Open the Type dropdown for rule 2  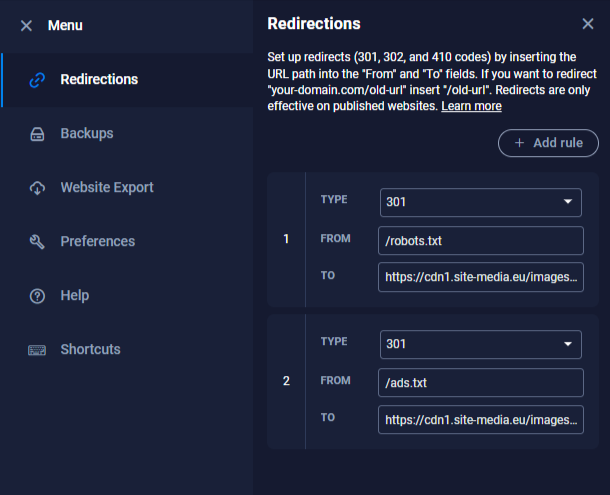[x=480, y=344]
